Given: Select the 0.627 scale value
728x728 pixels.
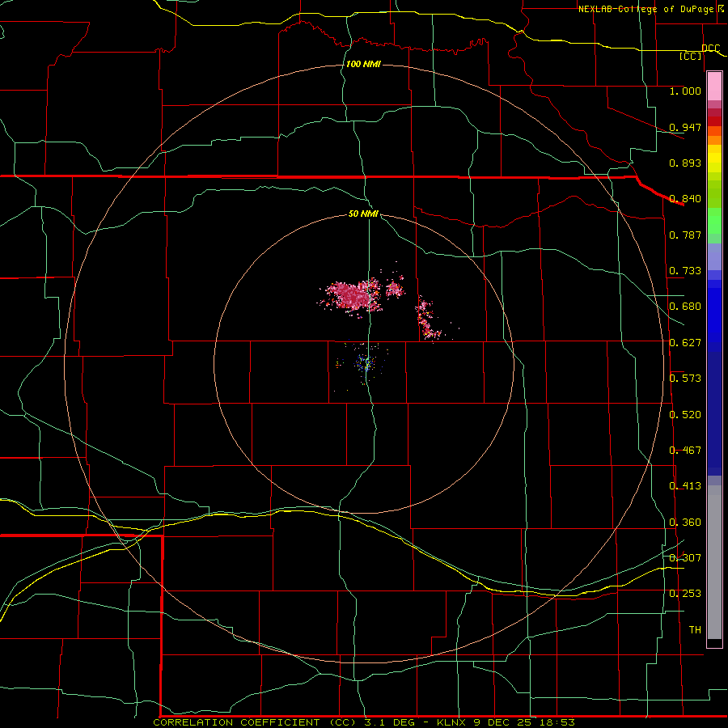Looking at the screenshot, I should coord(685,343).
